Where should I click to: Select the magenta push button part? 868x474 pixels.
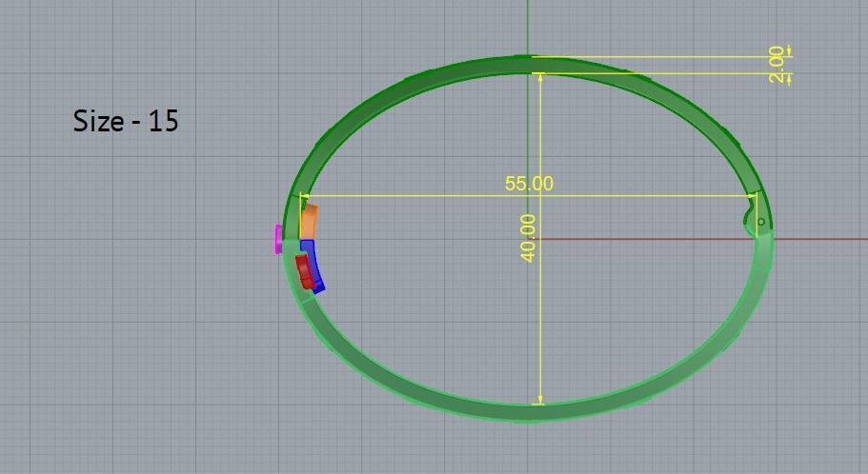point(278,239)
